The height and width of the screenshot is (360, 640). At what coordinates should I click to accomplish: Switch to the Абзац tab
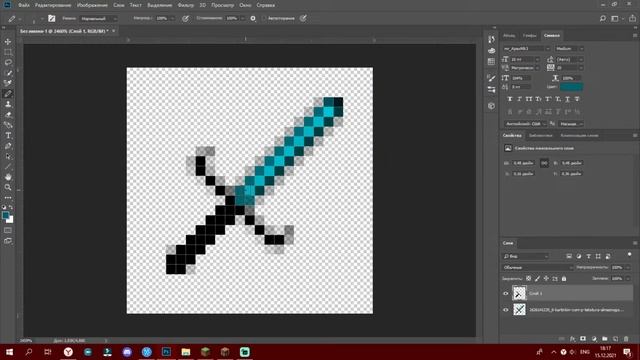coord(509,36)
